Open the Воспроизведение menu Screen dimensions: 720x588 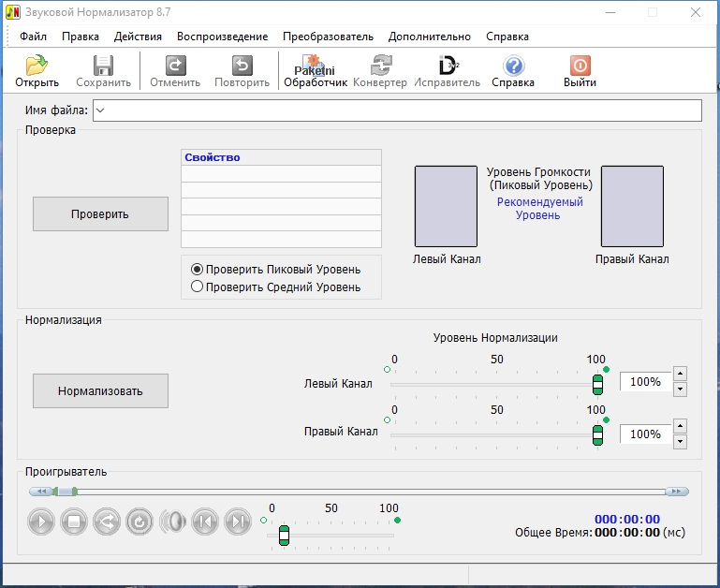[x=222, y=37]
